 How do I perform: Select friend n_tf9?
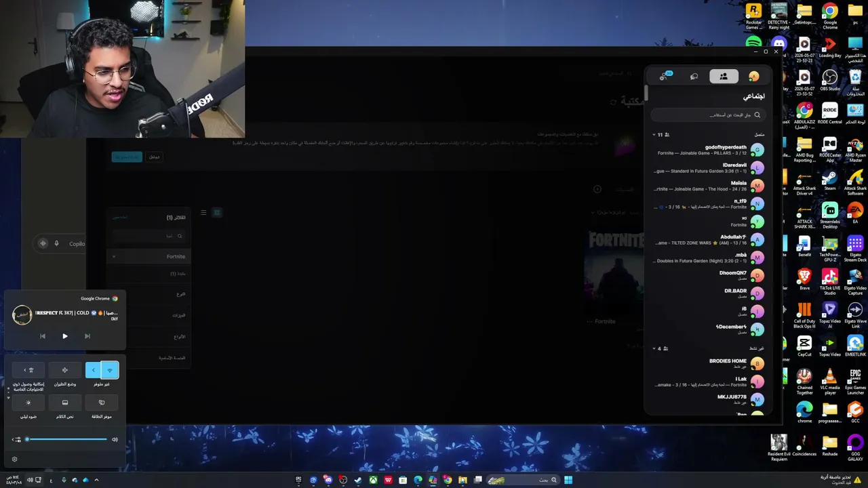point(707,204)
